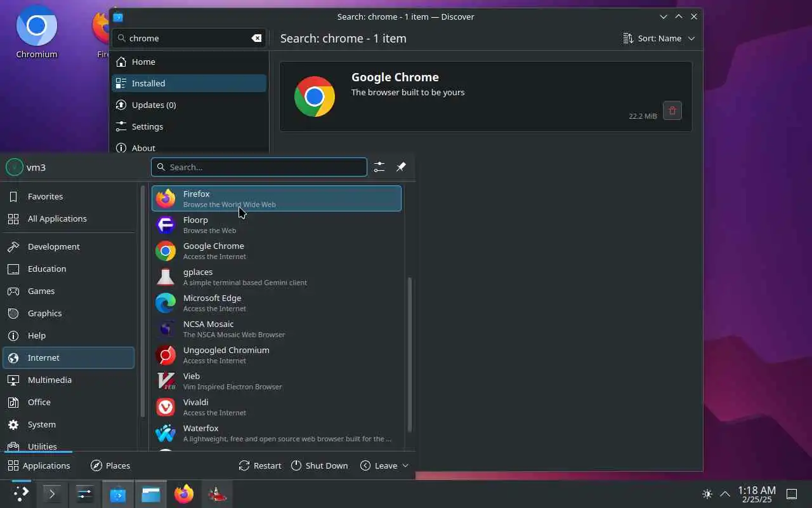Click the vm3 user avatar

pyautogui.click(x=14, y=167)
